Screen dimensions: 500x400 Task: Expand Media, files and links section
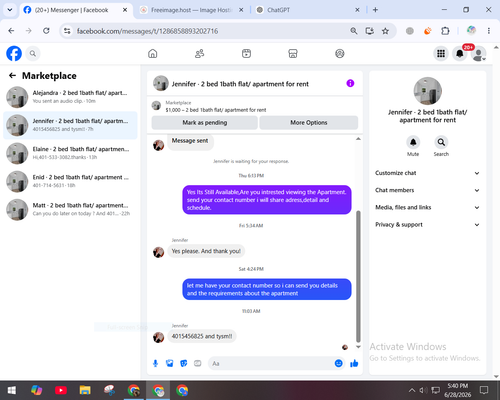click(428, 207)
